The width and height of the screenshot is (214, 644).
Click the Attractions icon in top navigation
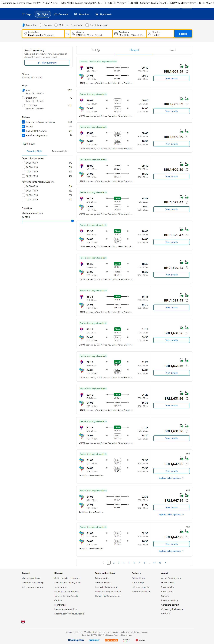(76, 14)
